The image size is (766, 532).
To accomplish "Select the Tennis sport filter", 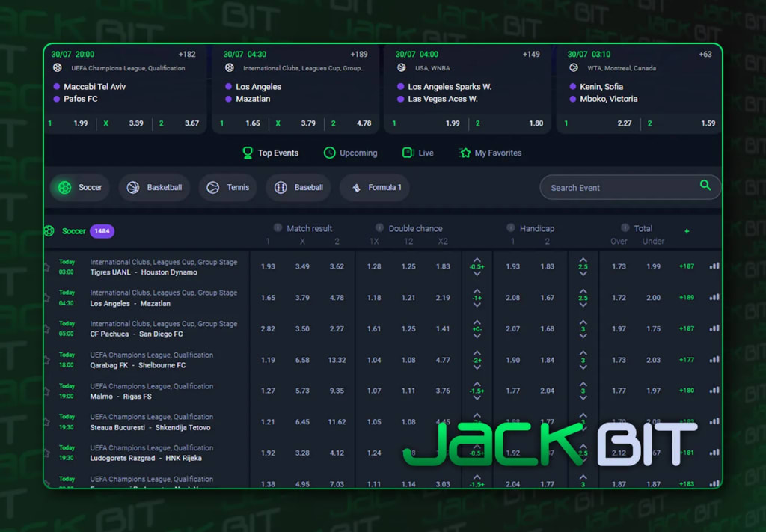I will pyautogui.click(x=228, y=187).
